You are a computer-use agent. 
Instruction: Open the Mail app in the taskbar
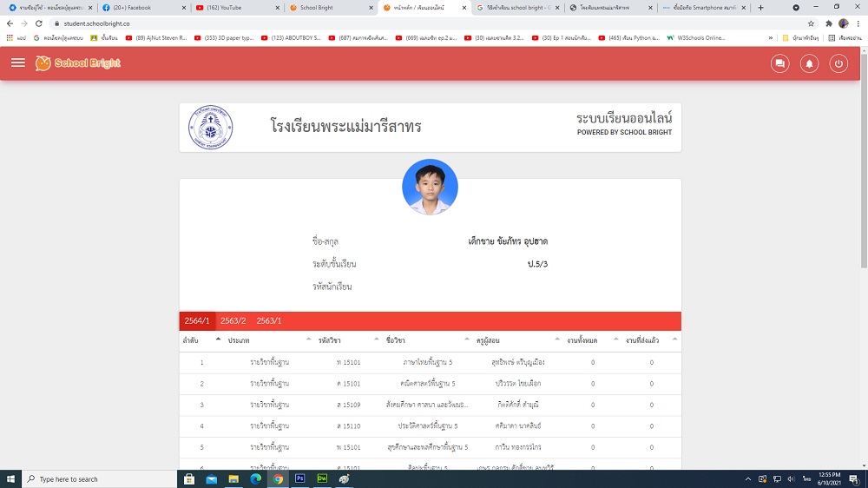[212, 479]
